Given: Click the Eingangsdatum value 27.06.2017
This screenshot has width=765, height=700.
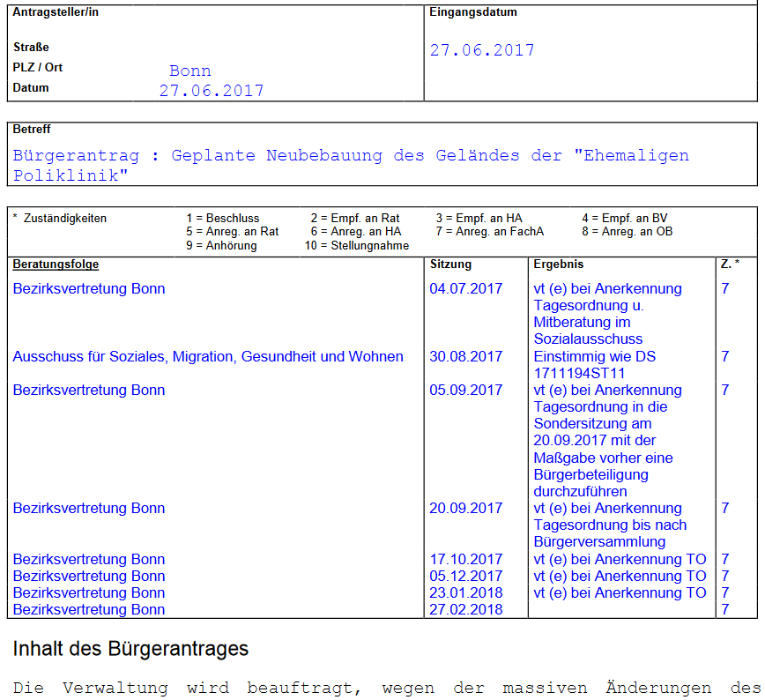Looking at the screenshot, I should [482, 50].
